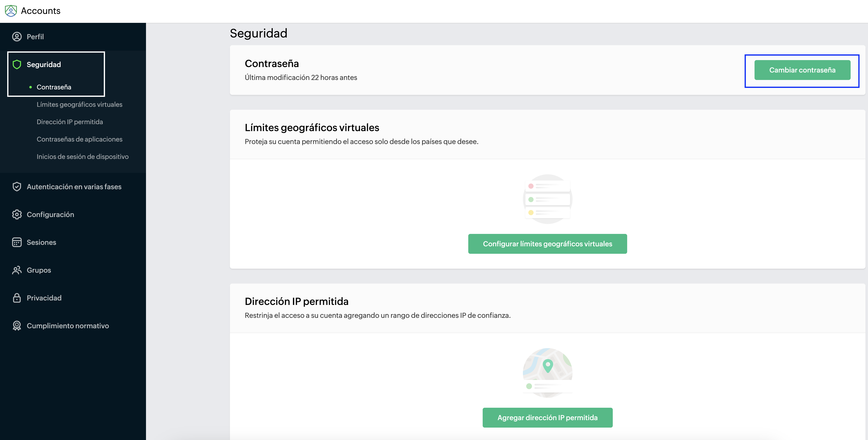
Task: Go to Contraseña submenu item
Action: pyautogui.click(x=54, y=87)
